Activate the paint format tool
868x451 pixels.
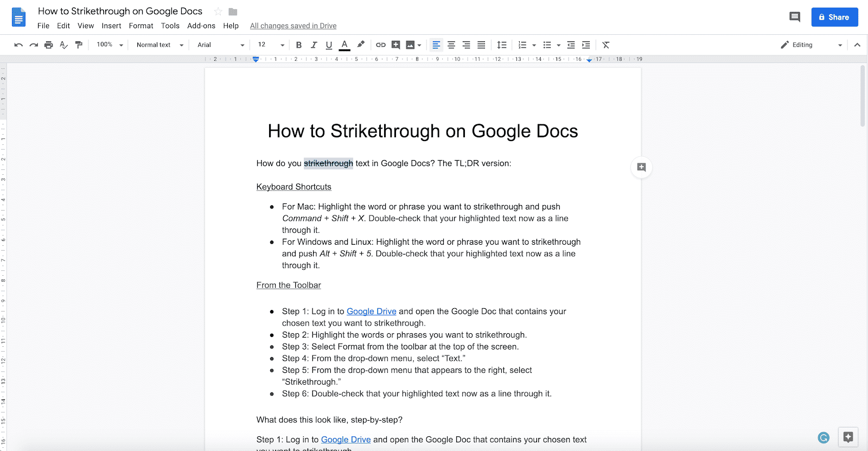[79, 45]
